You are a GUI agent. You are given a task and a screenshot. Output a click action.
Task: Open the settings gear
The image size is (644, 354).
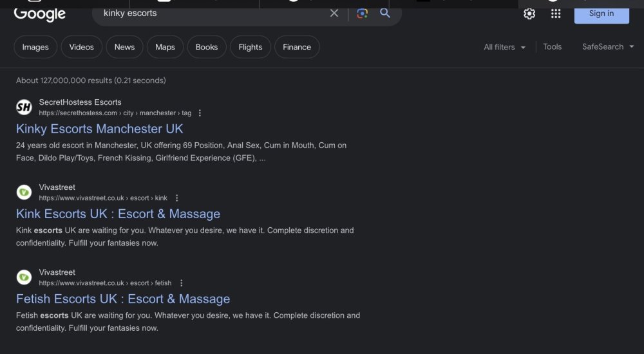pos(529,14)
